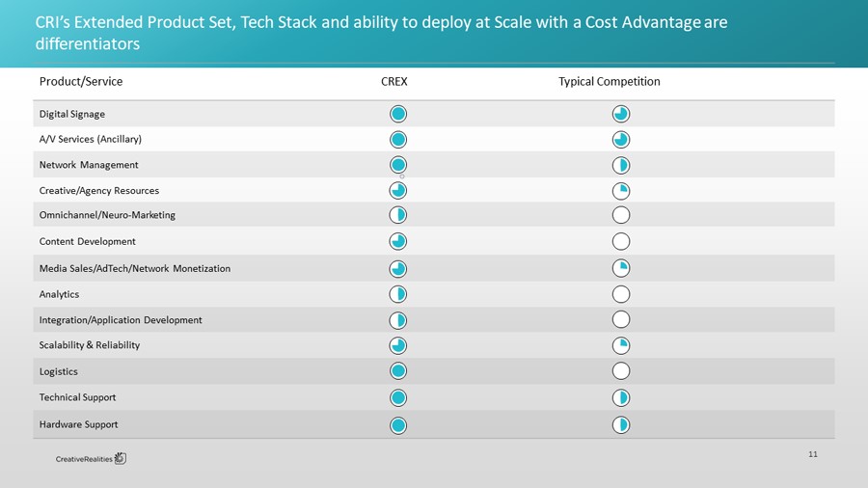Click the Product/Service column header

tap(81, 82)
